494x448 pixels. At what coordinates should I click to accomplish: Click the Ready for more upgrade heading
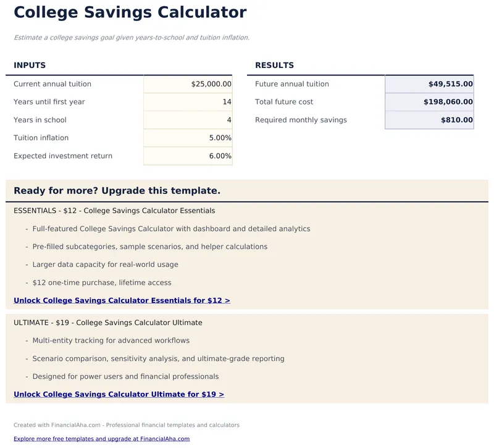pos(117,191)
